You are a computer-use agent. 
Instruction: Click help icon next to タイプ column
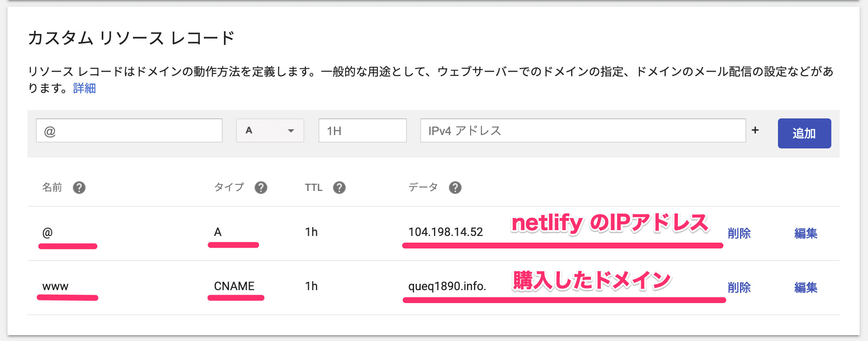pos(261,188)
